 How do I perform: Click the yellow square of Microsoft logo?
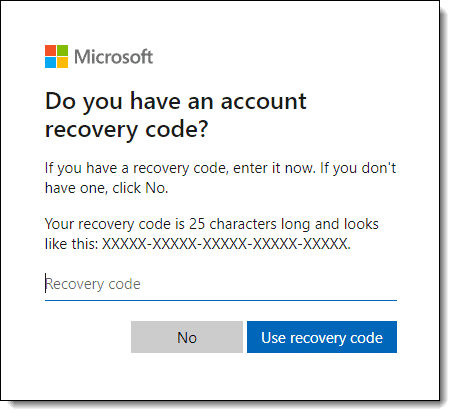click(x=62, y=63)
